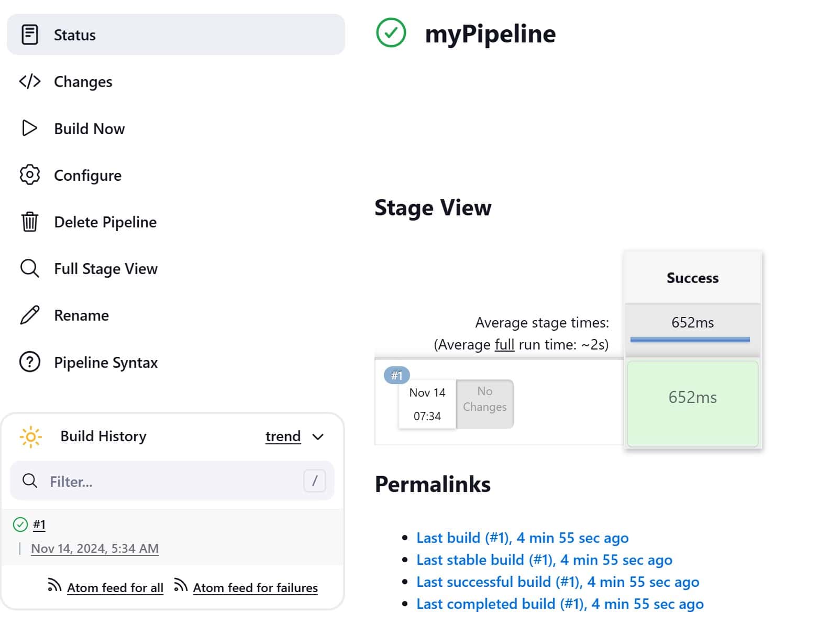Click the Changes code brackets icon
This screenshot has height=633, width=840.
click(30, 81)
